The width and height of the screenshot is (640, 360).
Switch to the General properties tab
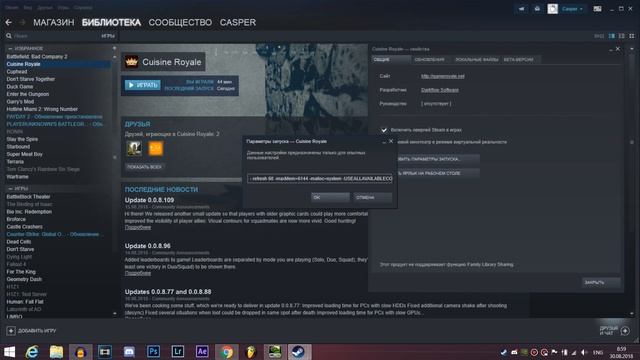[391, 60]
